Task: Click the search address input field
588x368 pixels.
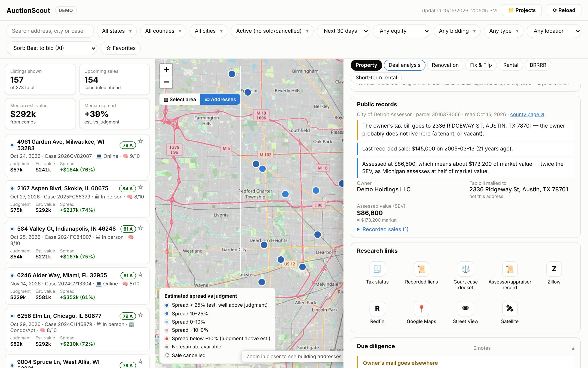Action: pos(50,31)
